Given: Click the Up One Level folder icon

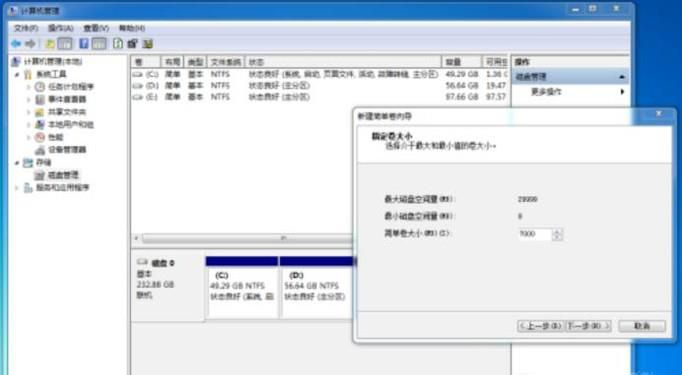Looking at the screenshot, I should coord(50,44).
